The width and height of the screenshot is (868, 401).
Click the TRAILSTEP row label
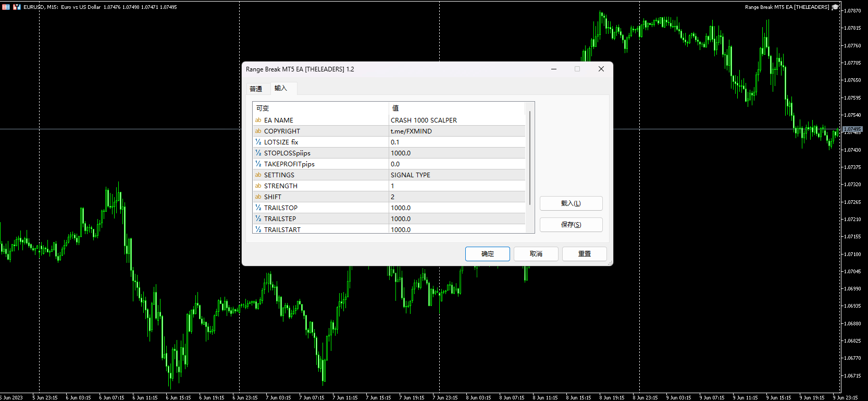pos(280,219)
